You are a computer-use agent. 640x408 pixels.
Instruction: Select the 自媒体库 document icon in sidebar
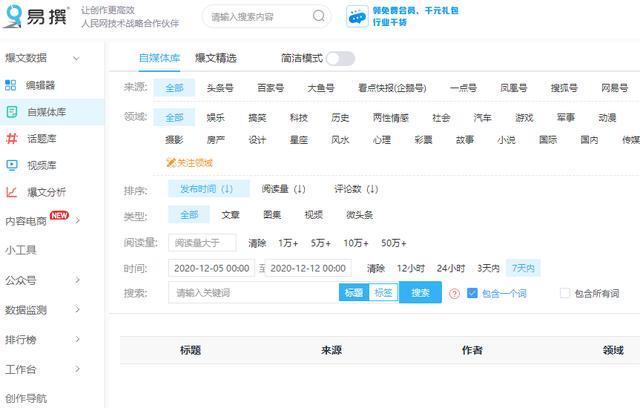12,111
